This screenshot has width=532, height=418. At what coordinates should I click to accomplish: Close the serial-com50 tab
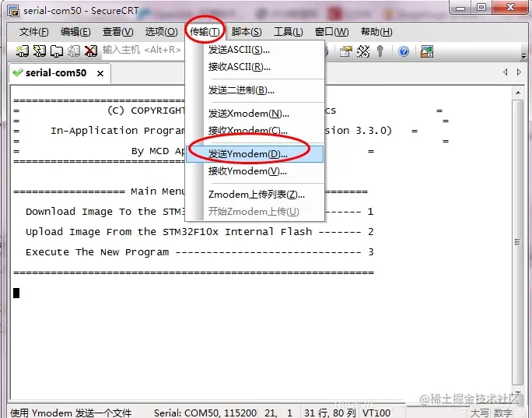[100, 73]
